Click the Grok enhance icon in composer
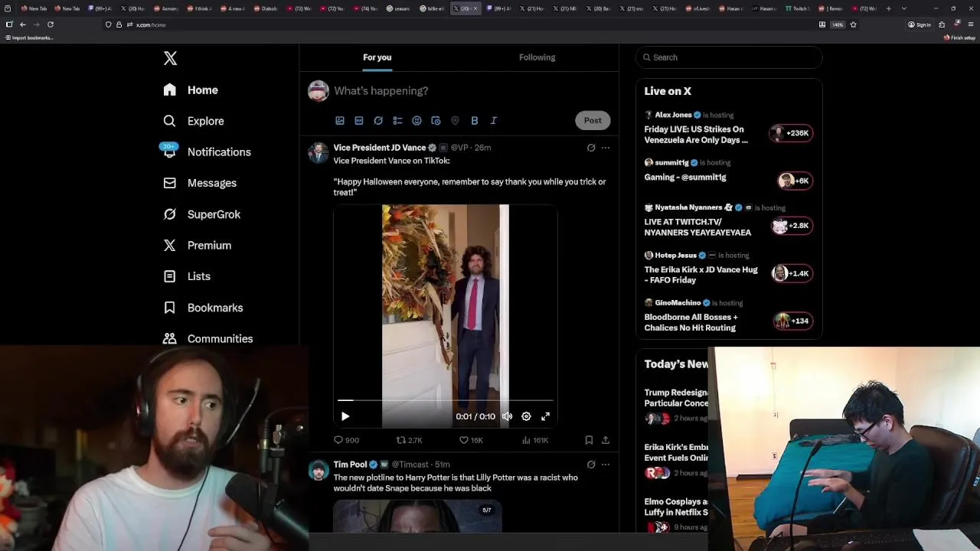The image size is (980, 551). (x=378, y=120)
